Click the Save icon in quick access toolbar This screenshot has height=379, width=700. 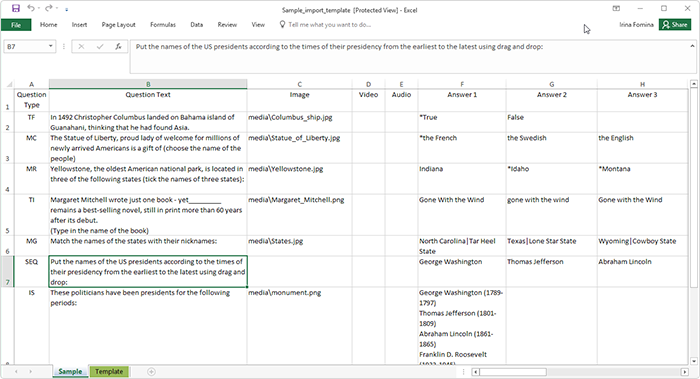(16, 8)
